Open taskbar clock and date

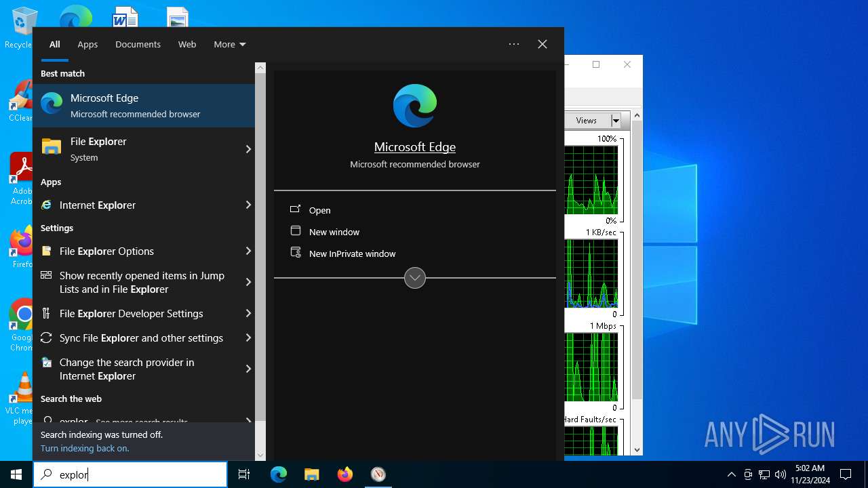pyautogui.click(x=810, y=474)
